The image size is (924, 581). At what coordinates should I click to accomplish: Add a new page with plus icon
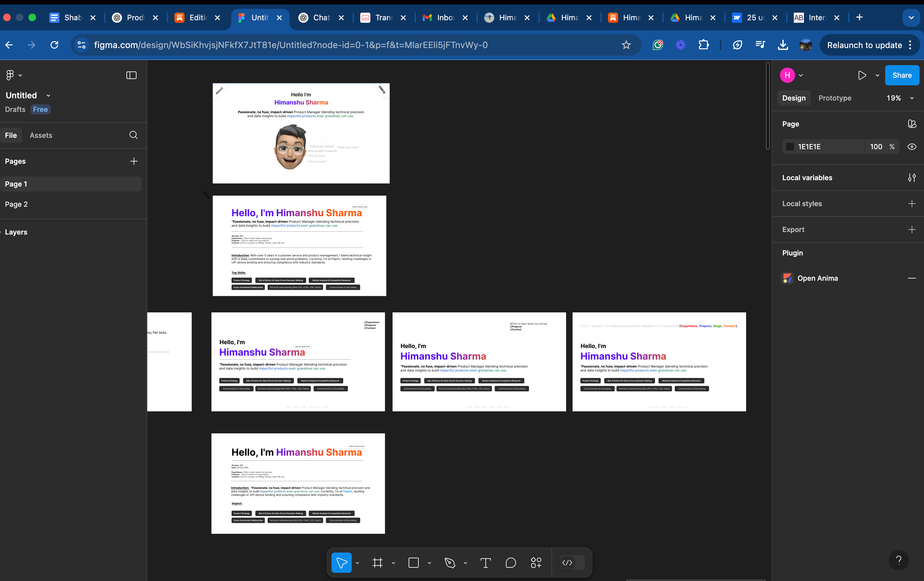134,161
